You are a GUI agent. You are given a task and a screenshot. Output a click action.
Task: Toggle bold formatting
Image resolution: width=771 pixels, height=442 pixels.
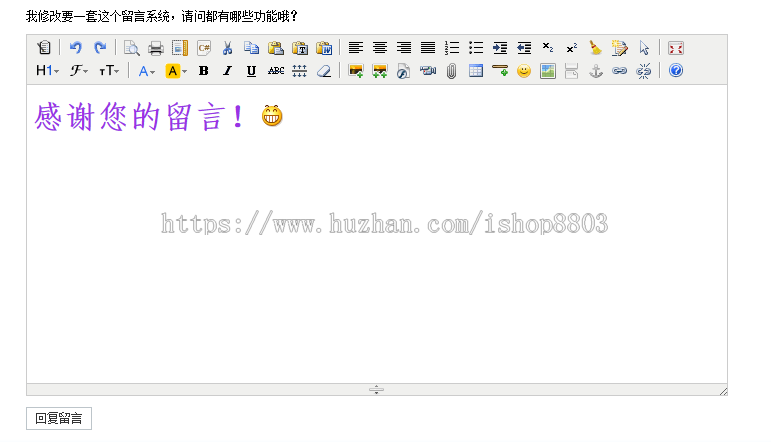click(x=204, y=71)
